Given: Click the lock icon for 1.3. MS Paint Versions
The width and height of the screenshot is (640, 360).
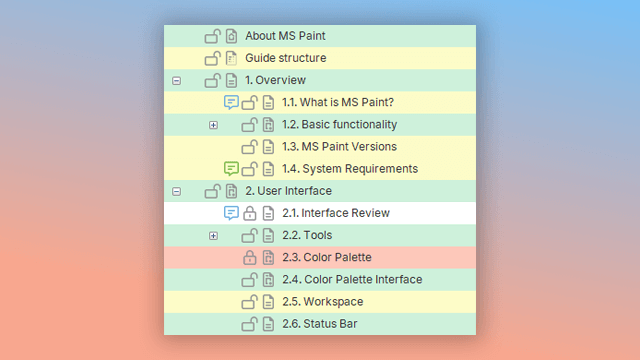Looking at the screenshot, I should pos(250,147).
